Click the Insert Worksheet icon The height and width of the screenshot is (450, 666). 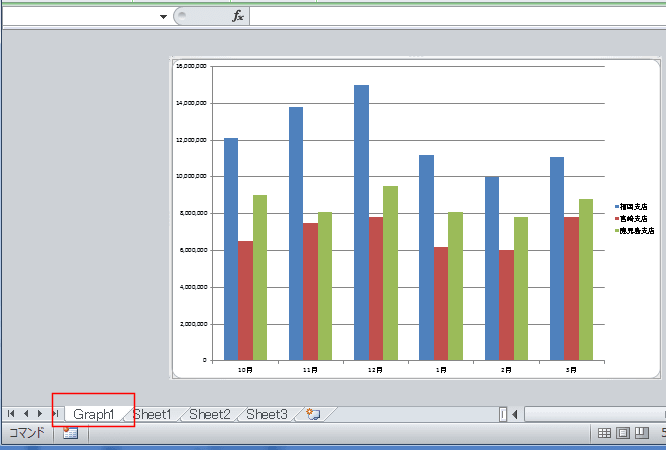[313, 414]
